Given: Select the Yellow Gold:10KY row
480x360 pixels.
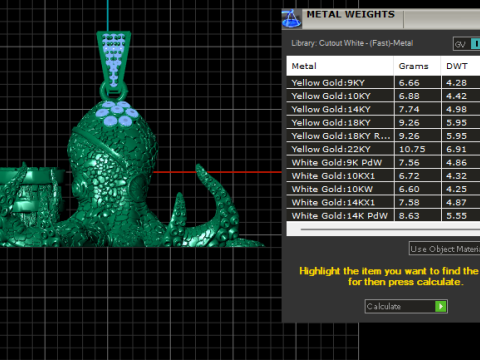Looking at the screenshot, I should [383, 96].
